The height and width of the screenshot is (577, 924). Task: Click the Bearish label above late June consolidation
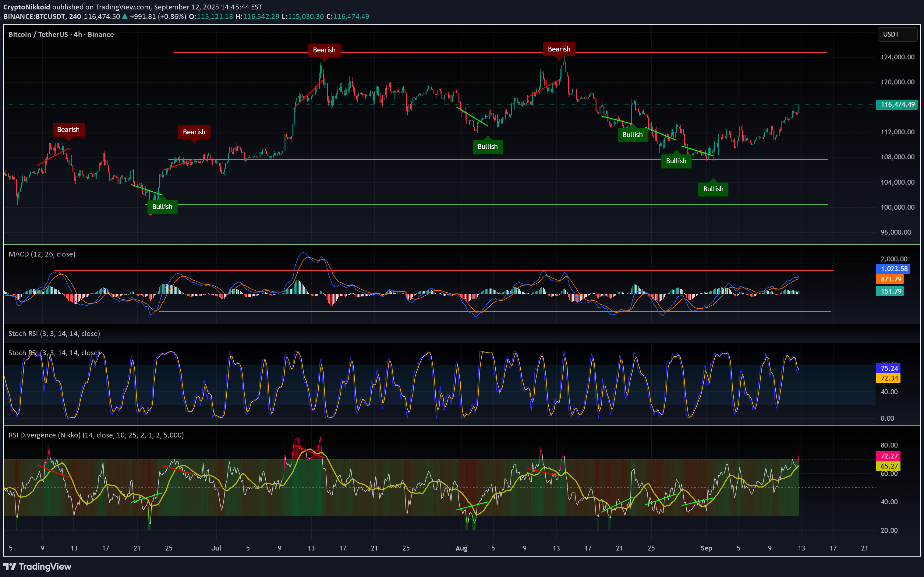194,132
